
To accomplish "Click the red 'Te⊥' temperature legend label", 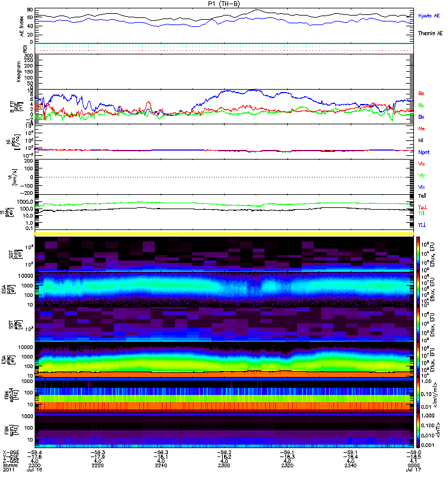I will click(x=422, y=207).
